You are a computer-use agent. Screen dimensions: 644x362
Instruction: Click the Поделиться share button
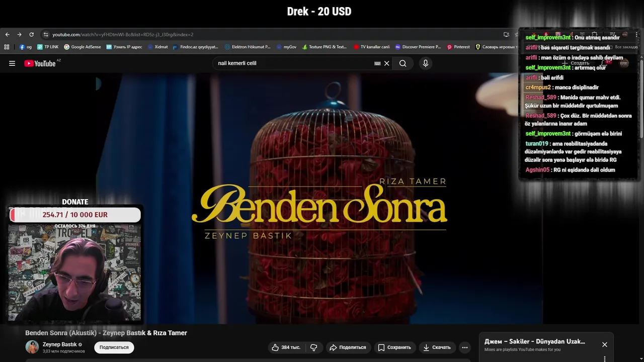(348, 347)
